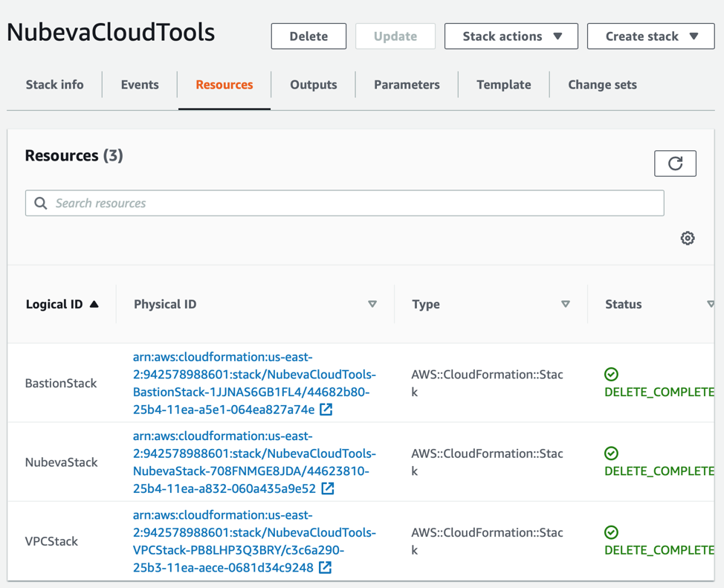The height and width of the screenshot is (588, 724).
Task: Open the Change sets tab
Action: coord(602,85)
